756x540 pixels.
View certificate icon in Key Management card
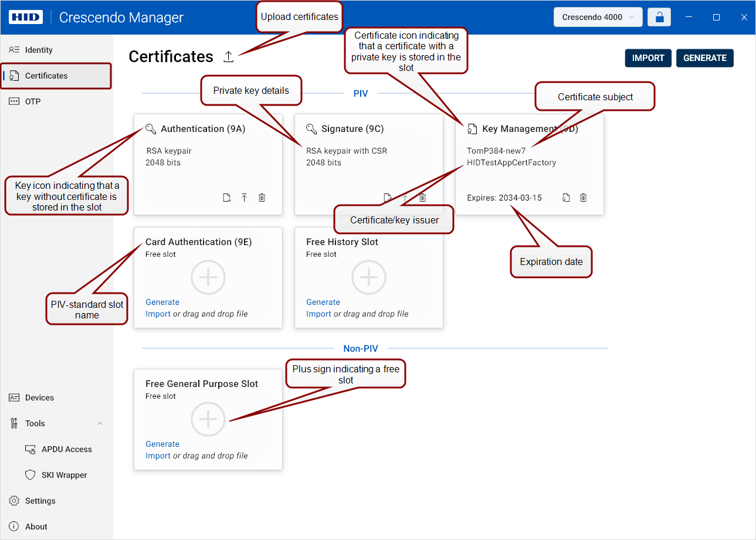point(566,198)
